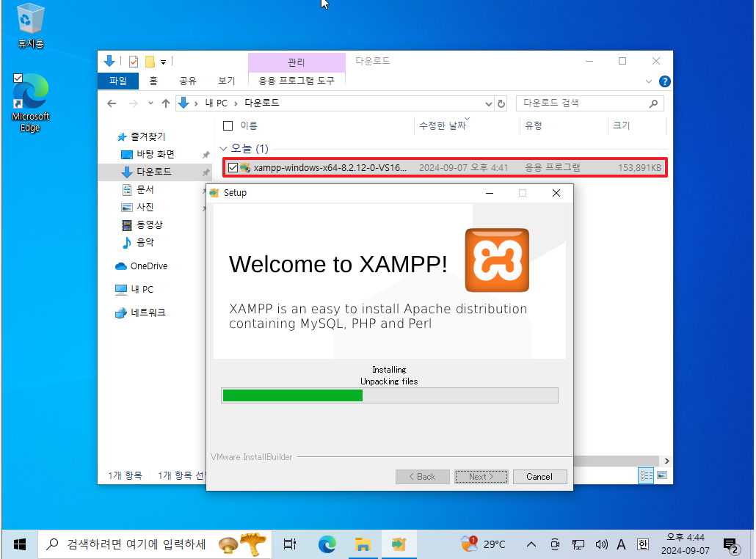This screenshot has height=559, width=756.
Task: Click the sort arrow on 수정한 날짜 column
Action: tap(467, 119)
